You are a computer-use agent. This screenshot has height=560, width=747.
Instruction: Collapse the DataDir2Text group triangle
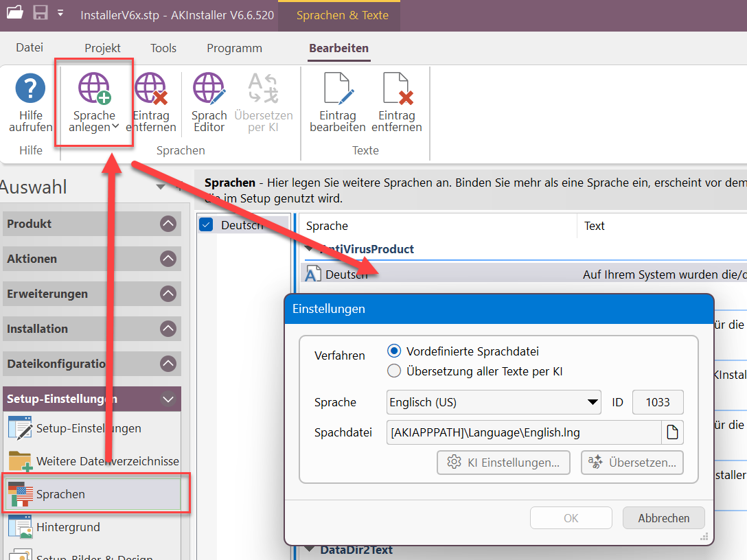tap(310, 549)
